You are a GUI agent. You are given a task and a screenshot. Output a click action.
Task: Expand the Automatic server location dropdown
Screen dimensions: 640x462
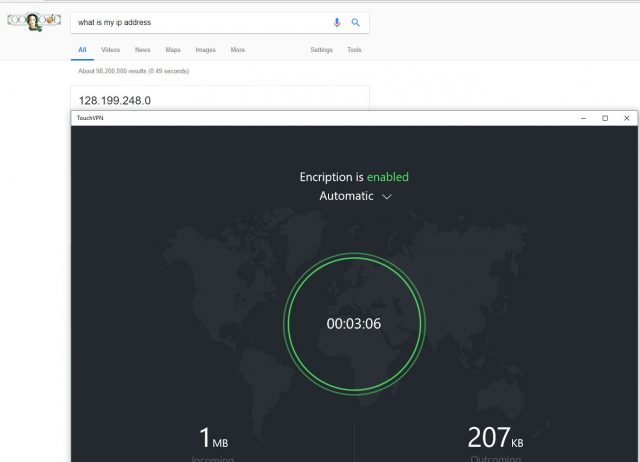click(x=355, y=196)
